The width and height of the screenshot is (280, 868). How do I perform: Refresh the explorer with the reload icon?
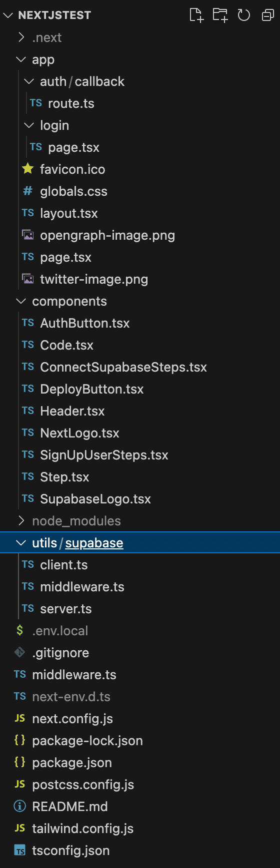click(x=244, y=15)
